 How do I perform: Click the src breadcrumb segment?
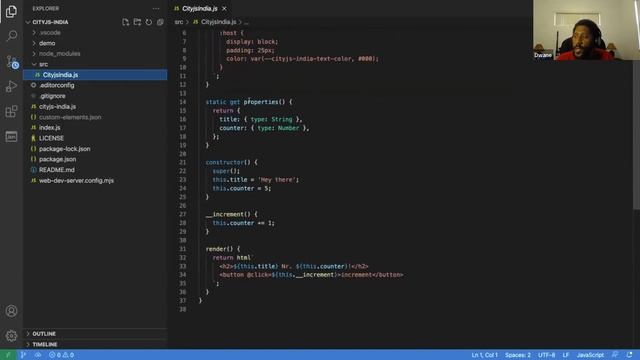click(x=179, y=22)
